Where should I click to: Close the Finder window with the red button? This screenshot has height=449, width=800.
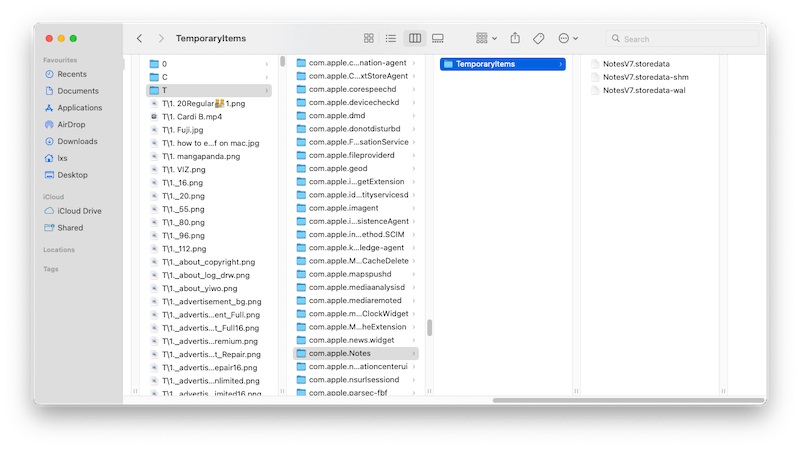coord(49,38)
